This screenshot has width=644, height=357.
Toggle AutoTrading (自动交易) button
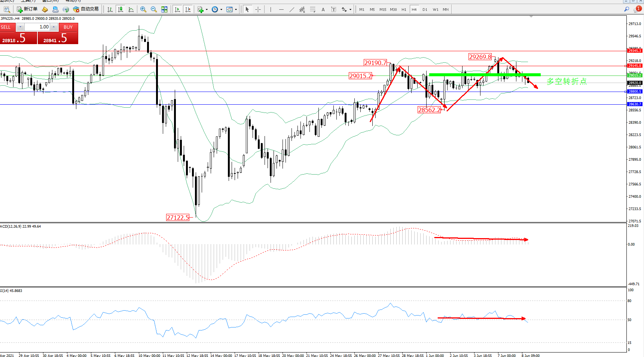pos(86,9)
